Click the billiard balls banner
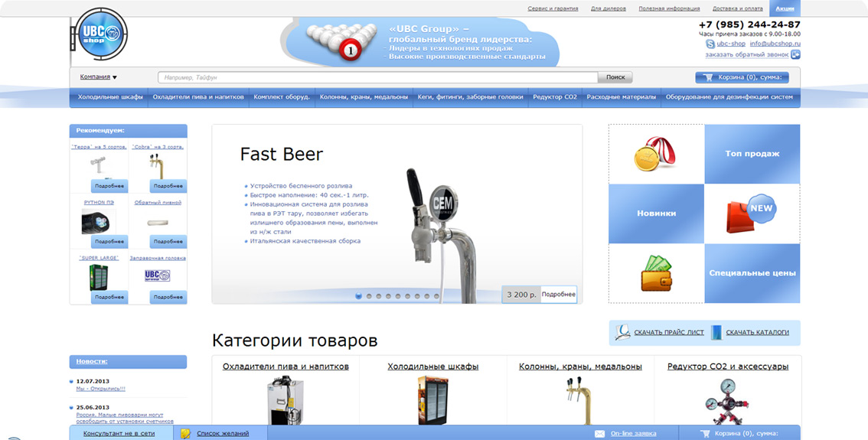This screenshot has height=440, width=868. [x=420, y=41]
